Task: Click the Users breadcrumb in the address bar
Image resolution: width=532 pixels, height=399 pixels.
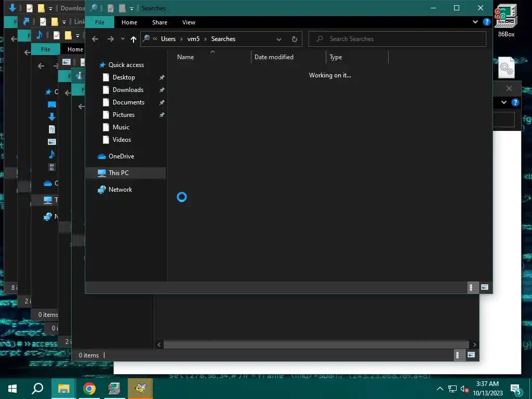Action: pyautogui.click(x=168, y=39)
